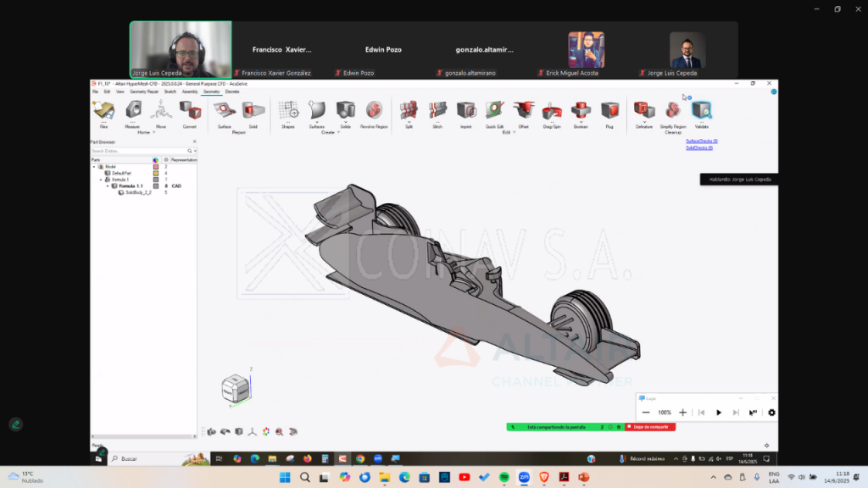This screenshot has height=488, width=868.
Task: Open the Assembly ribbon tab
Action: point(190,91)
